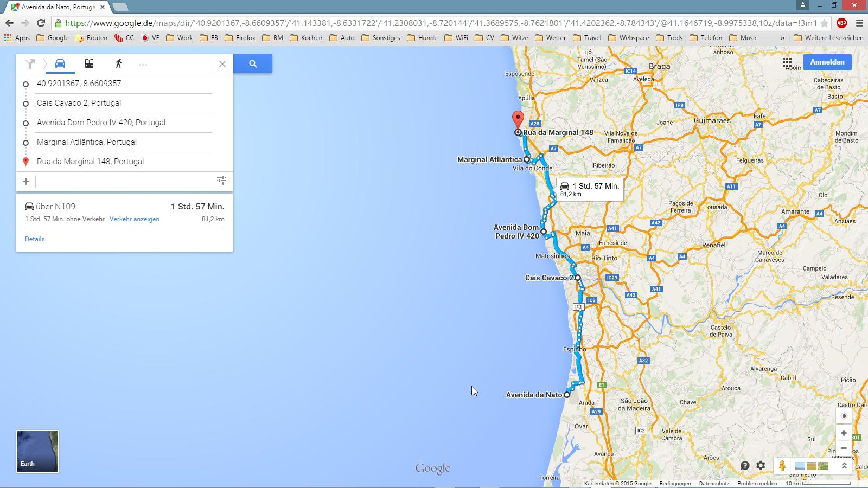Click the Avenida da Nato map waypoint marker
This screenshot has height=488, width=868.
coord(567,395)
